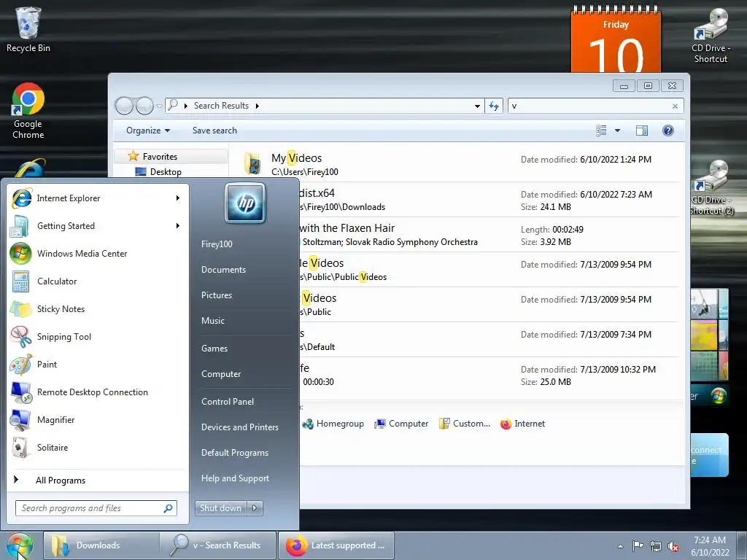Open Recycle Bin on desktop
The width and height of the screenshot is (747, 560).
(28, 29)
